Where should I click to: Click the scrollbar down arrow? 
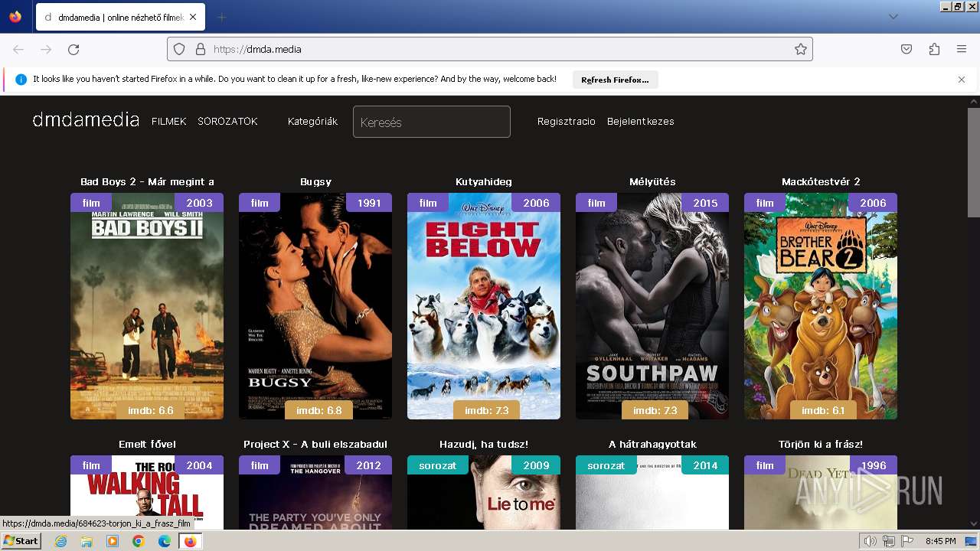click(x=973, y=523)
